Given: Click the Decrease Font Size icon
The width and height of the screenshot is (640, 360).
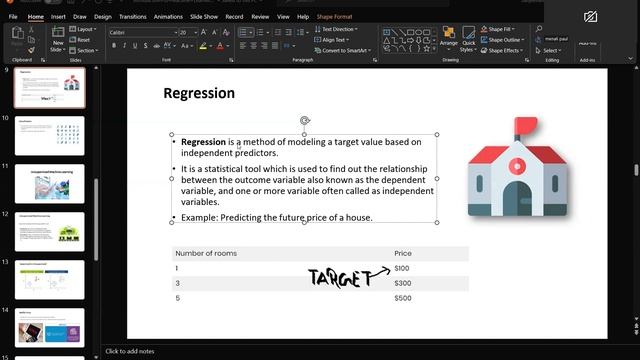Looking at the screenshot, I should pos(214,32).
